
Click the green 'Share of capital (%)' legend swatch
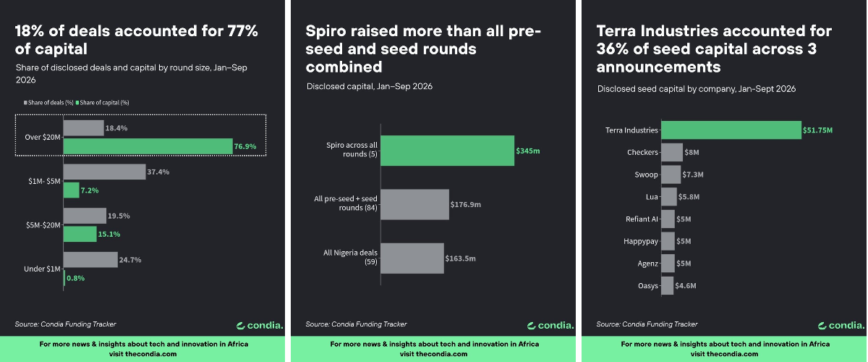(x=77, y=103)
